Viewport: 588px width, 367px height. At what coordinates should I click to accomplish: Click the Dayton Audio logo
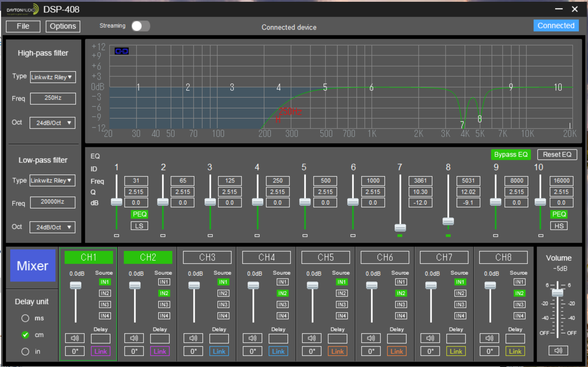[22, 10]
